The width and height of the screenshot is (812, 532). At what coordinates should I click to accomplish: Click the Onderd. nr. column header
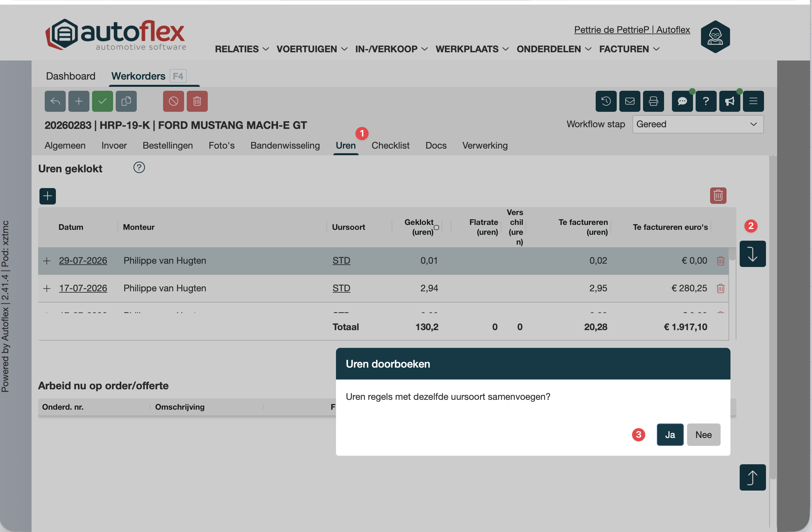coord(63,407)
